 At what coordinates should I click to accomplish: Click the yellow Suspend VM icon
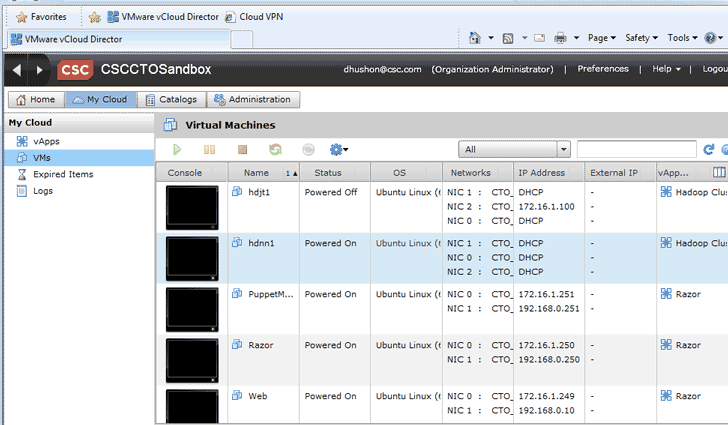pos(209,150)
